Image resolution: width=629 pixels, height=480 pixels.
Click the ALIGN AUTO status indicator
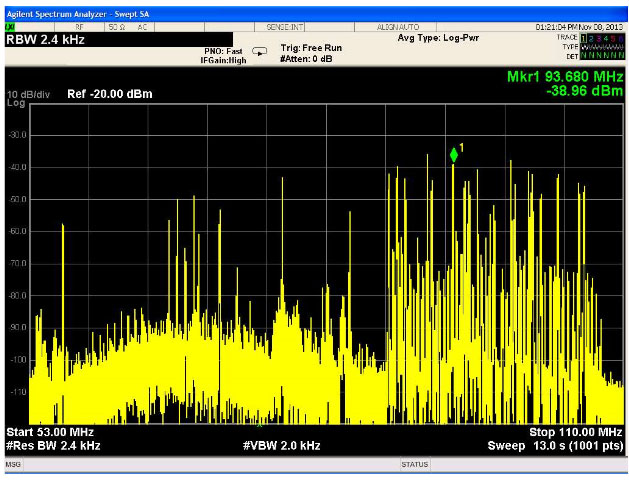tap(399, 26)
